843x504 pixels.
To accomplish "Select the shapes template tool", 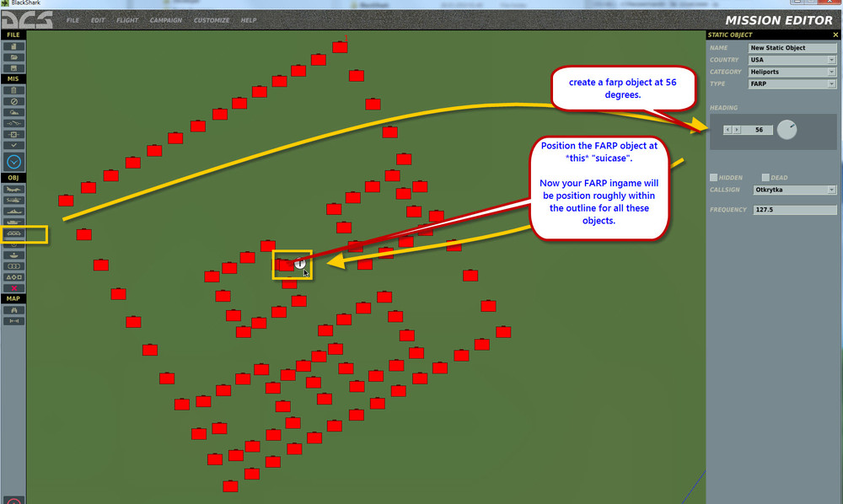I will point(13,277).
